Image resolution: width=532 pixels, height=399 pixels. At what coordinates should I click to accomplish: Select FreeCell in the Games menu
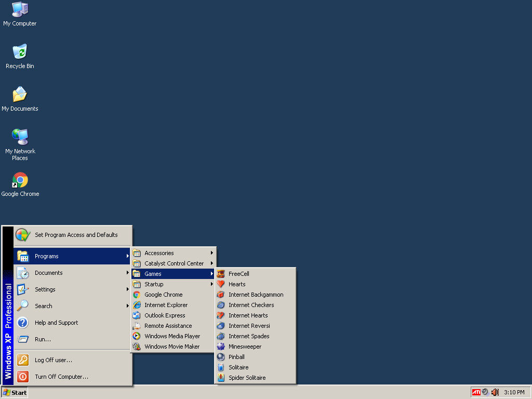[239, 274]
